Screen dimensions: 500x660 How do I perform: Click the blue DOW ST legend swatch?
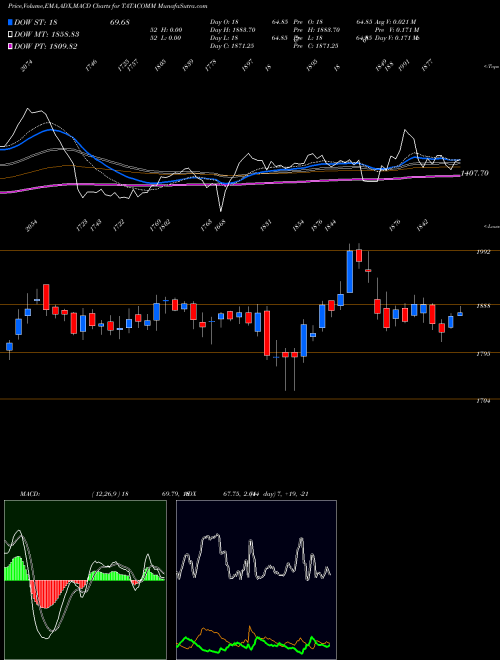coord(10,22)
